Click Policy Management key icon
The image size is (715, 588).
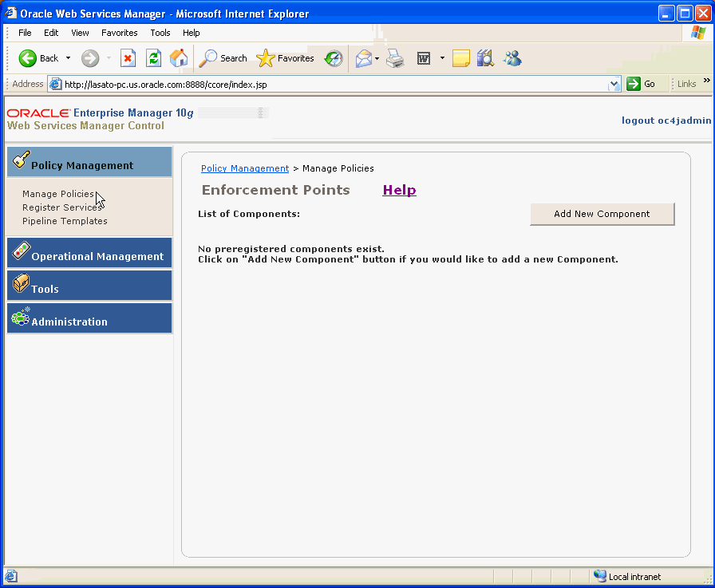pyautogui.click(x=21, y=160)
